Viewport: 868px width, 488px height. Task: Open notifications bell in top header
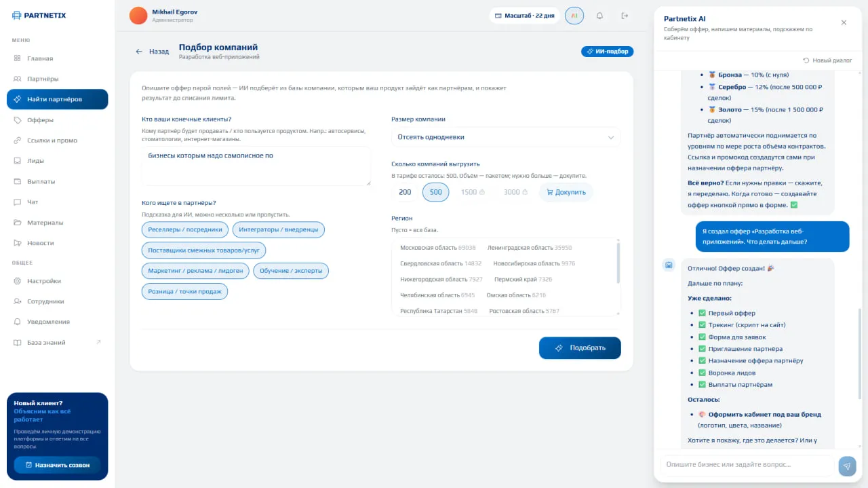point(599,16)
